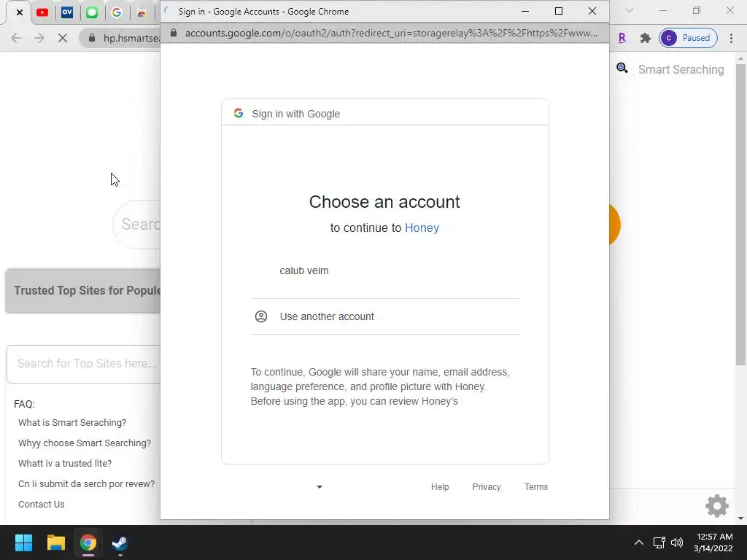Switch to the Google tab
This screenshot has width=747, height=560.
tap(117, 12)
